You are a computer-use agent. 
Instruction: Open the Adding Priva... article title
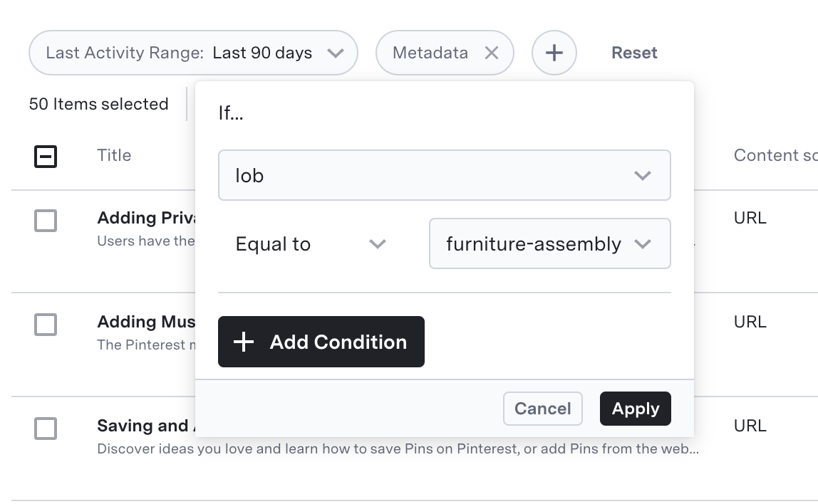(146, 218)
